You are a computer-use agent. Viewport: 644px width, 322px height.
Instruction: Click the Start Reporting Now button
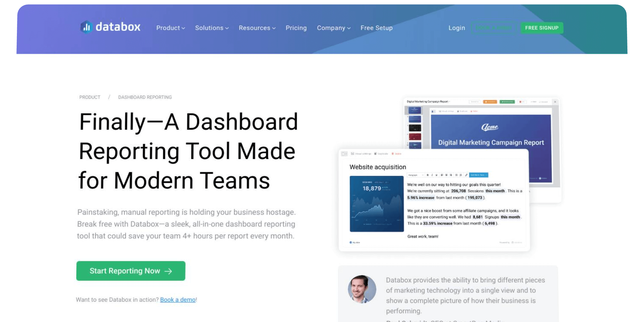(130, 271)
